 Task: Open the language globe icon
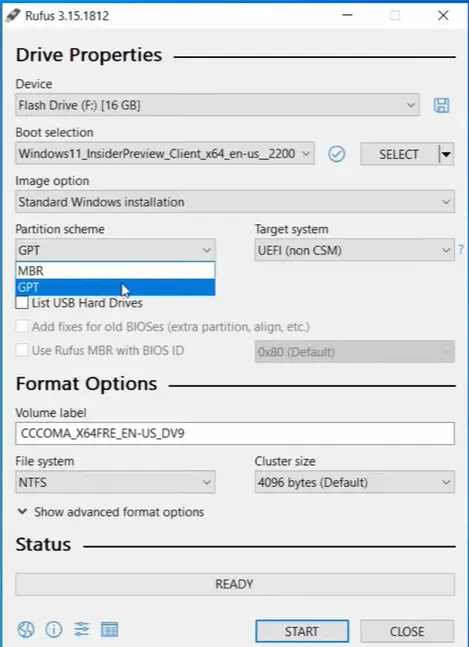tap(26, 630)
